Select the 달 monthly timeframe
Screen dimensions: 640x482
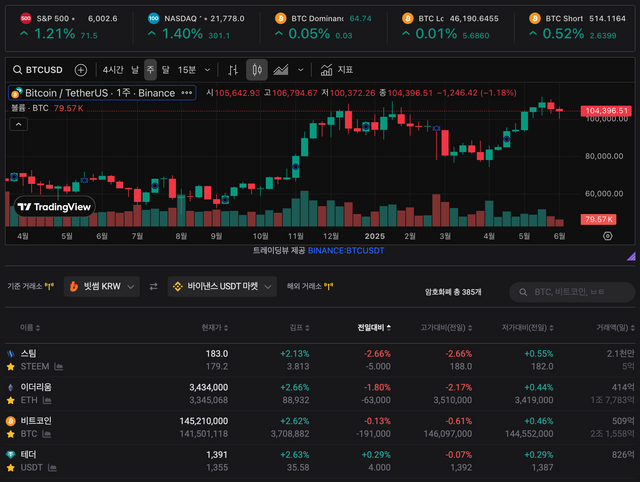(165, 70)
